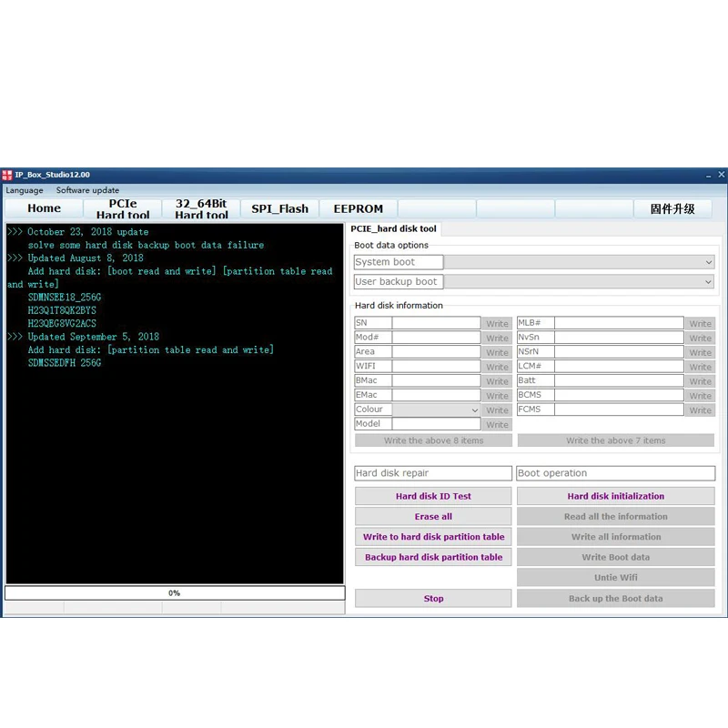This screenshot has width=728, height=728.
Task: Click Backup hard disk partition table
Action: [x=433, y=557]
